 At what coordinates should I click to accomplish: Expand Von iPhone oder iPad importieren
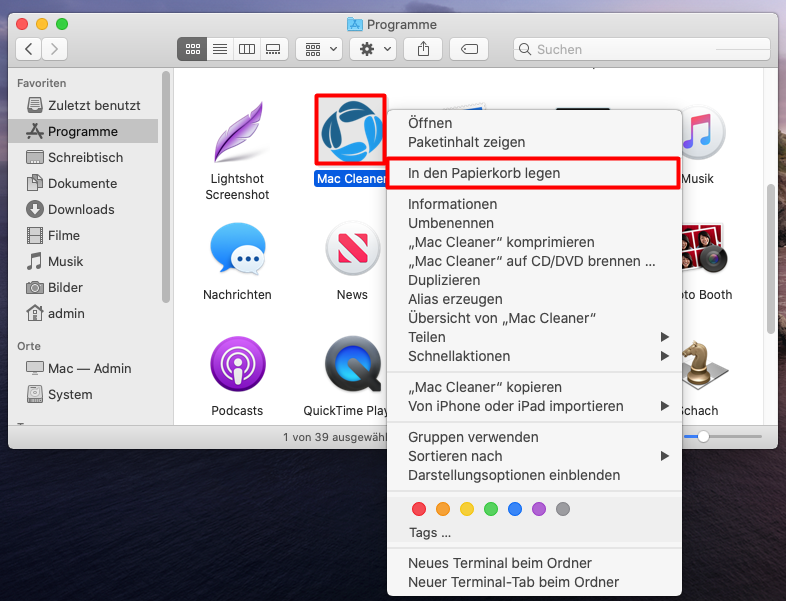pyautogui.click(x=534, y=407)
